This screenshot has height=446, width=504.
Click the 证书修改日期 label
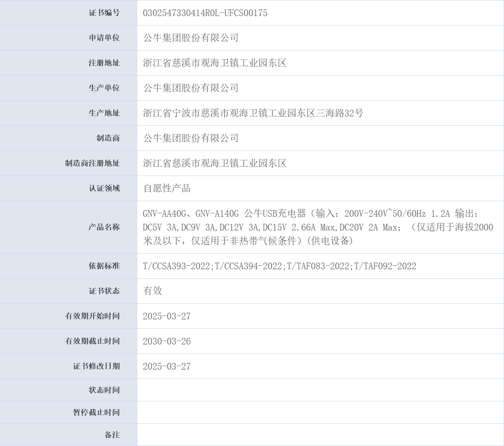(x=96, y=366)
